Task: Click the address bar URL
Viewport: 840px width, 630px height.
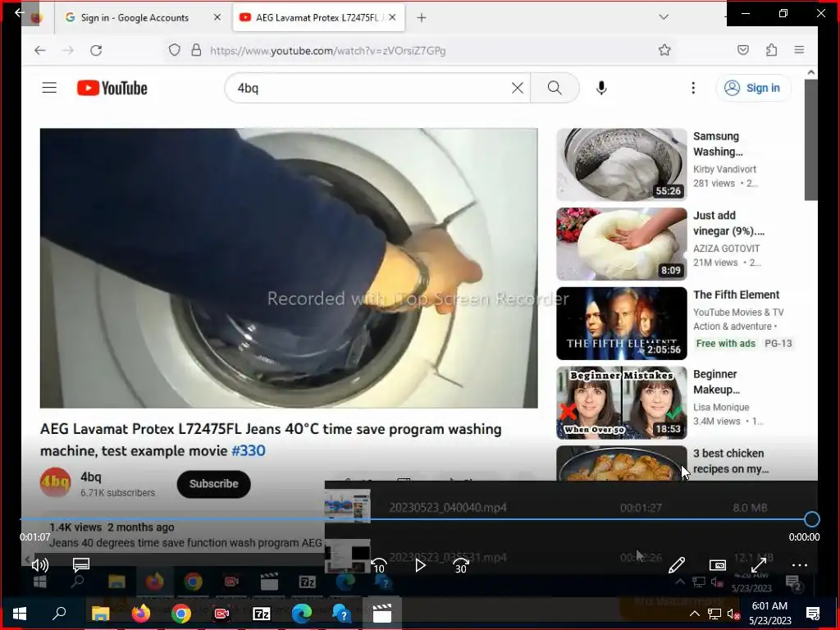Action: point(328,51)
